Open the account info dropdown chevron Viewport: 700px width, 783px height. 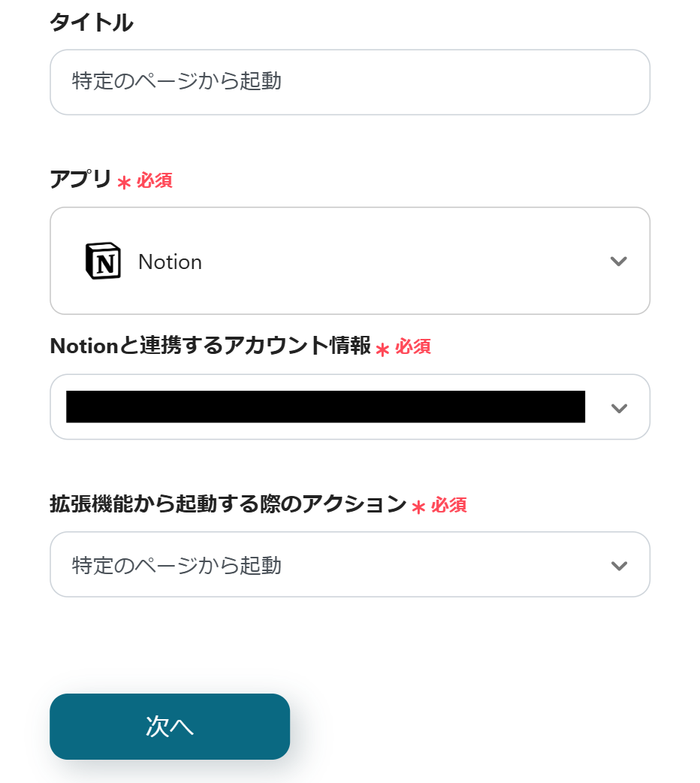pyautogui.click(x=618, y=408)
